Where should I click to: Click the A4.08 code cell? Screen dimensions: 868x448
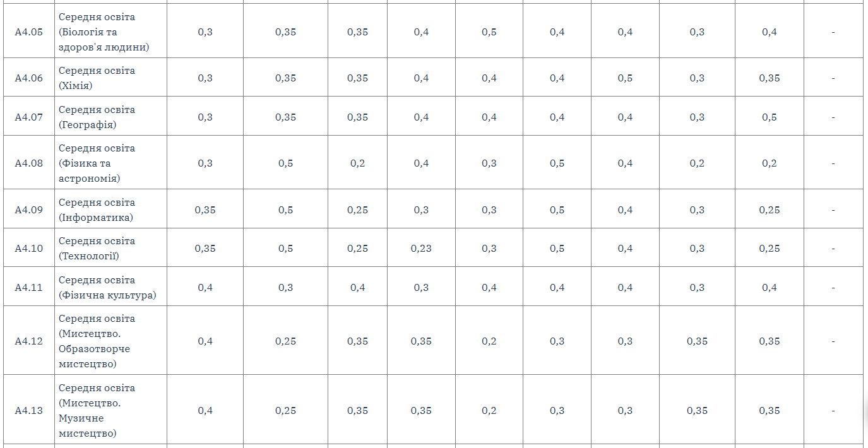pos(29,163)
